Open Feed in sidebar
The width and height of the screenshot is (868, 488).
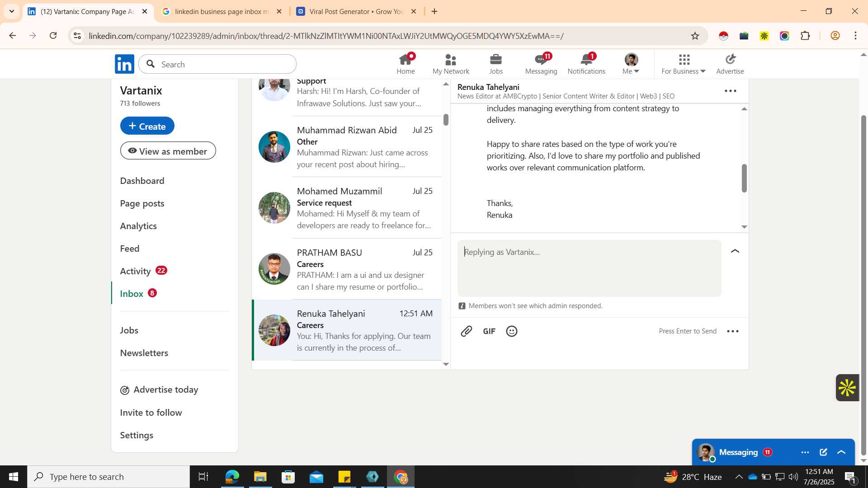(x=130, y=249)
